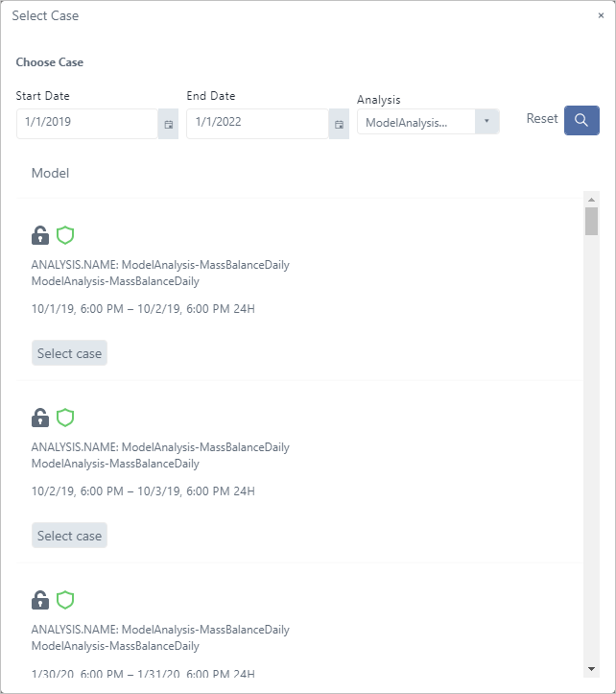This screenshot has height=694, width=616.
Task: Close the Select Case dialog
Action: click(x=601, y=16)
